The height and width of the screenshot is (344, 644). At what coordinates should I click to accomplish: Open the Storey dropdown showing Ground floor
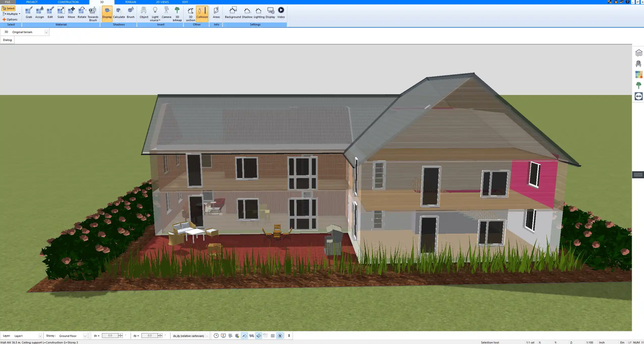click(85, 336)
